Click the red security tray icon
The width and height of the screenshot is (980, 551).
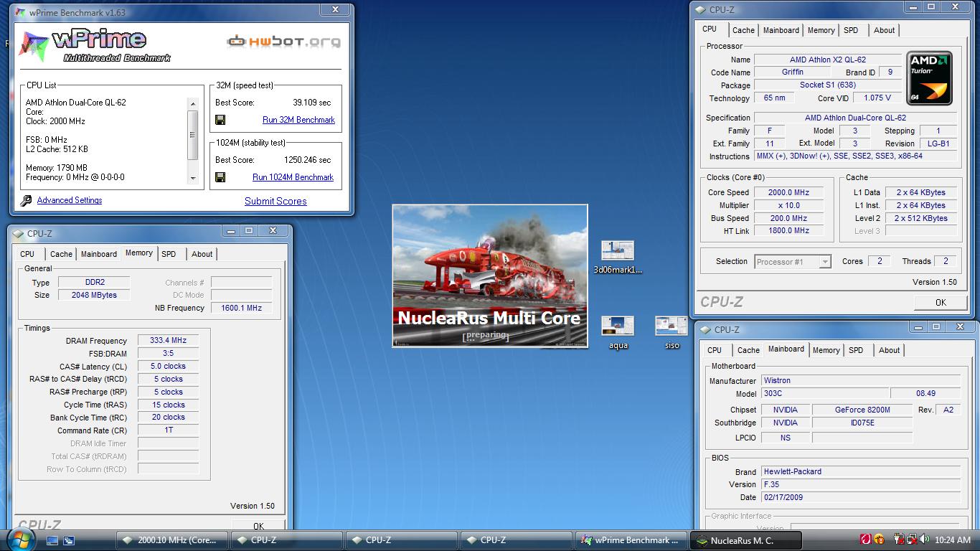click(865, 540)
